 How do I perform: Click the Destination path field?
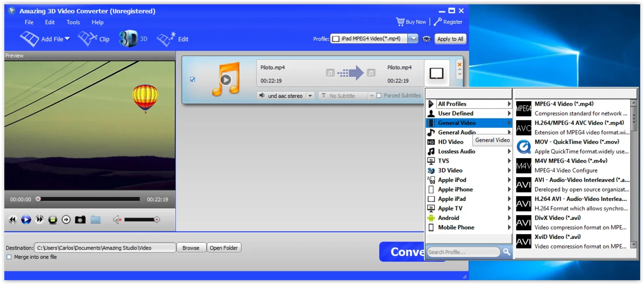tap(105, 248)
